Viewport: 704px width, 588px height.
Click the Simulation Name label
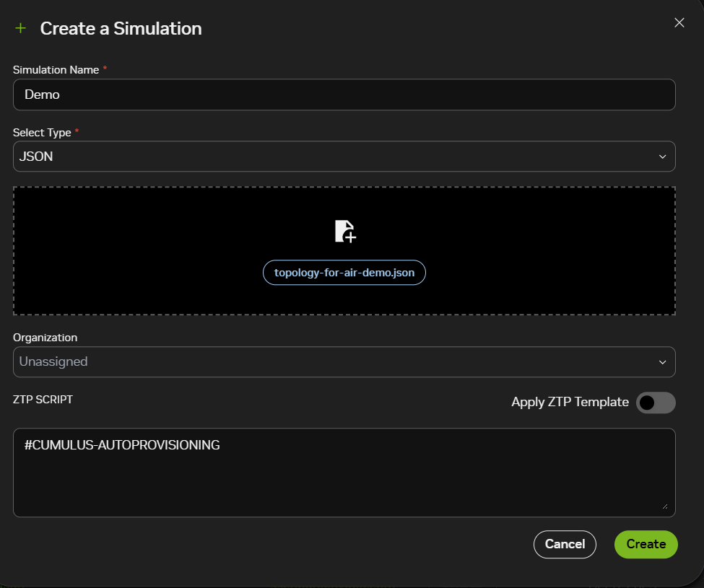click(56, 69)
